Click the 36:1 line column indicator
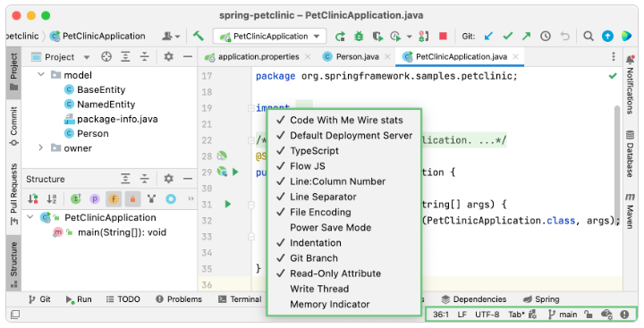The height and width of the screenshot is (328, 644). 441,315
